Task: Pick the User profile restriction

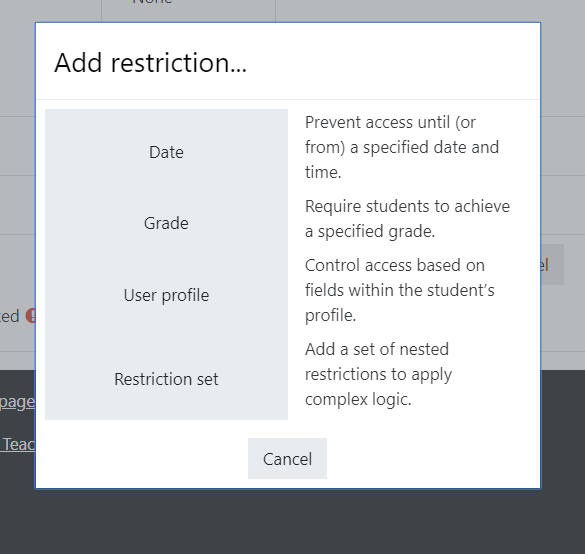Action: (166, 295)
